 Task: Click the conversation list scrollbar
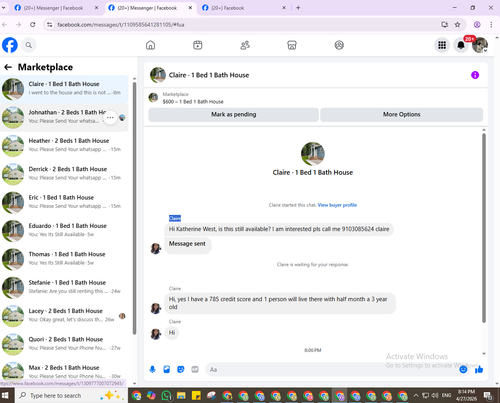[134, 207]
